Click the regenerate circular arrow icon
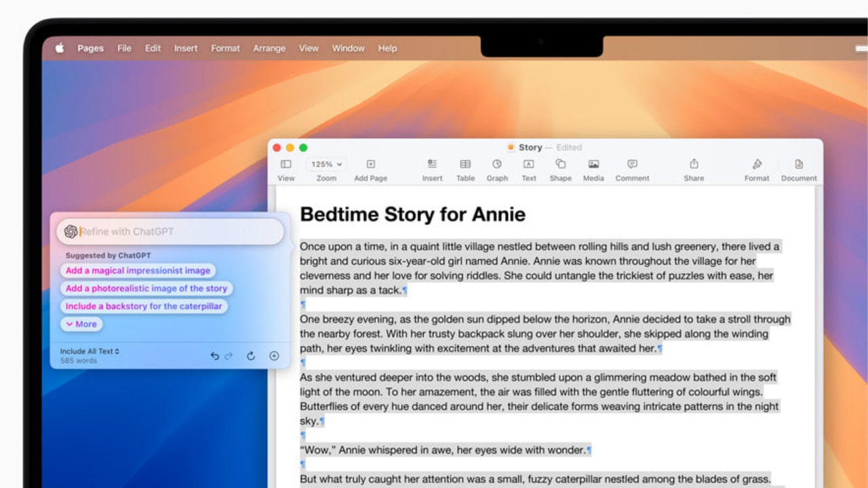The height and width of the screenshot is (488, 868). tap(251, 356)
